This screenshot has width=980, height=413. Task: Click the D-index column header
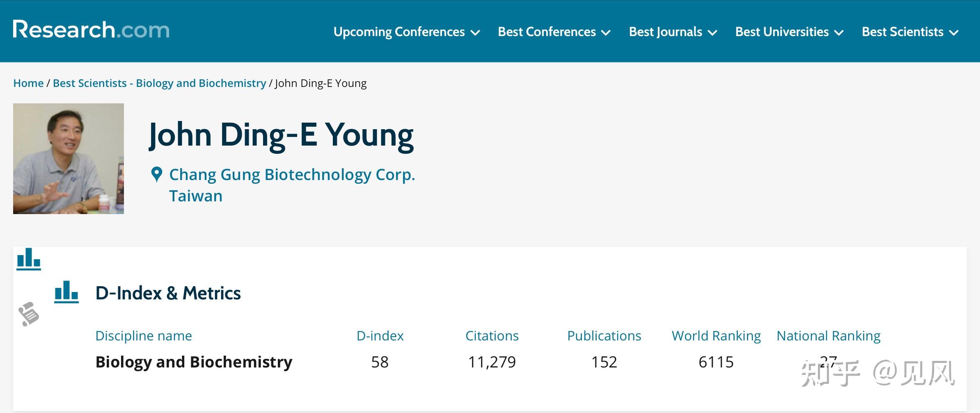(x=380, y=336)
